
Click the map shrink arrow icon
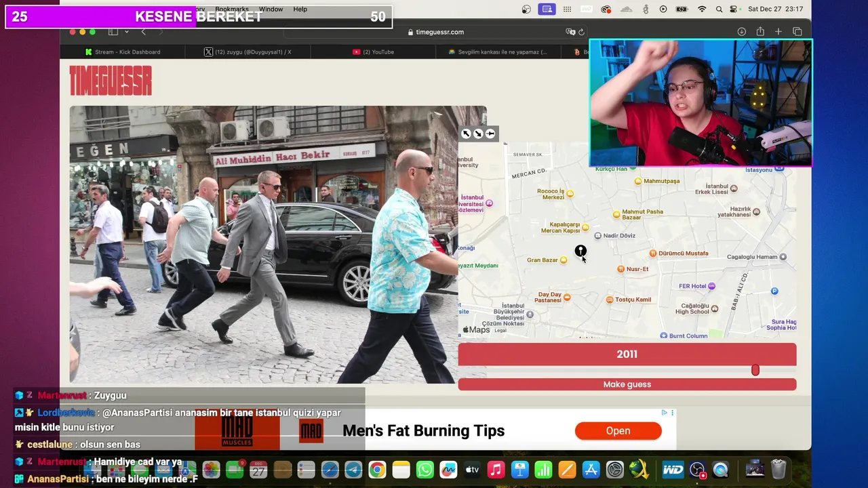478,134
